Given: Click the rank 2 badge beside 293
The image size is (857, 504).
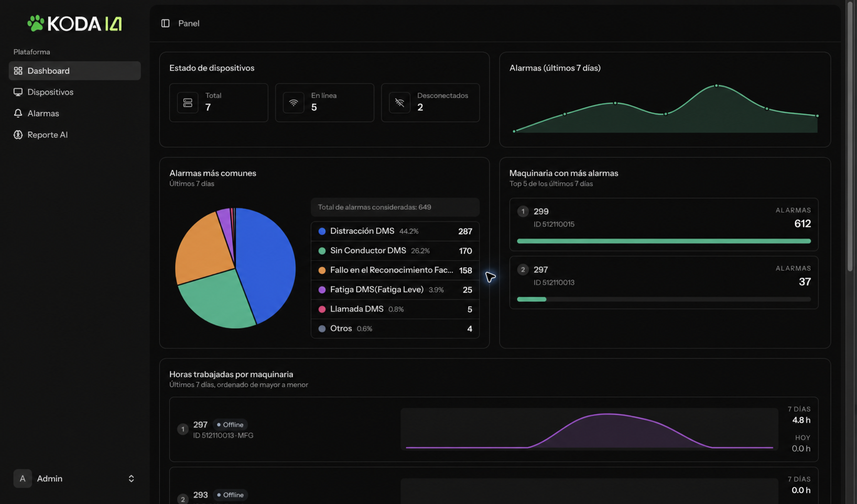Looking at the screenshot, I should pos(182,499).
